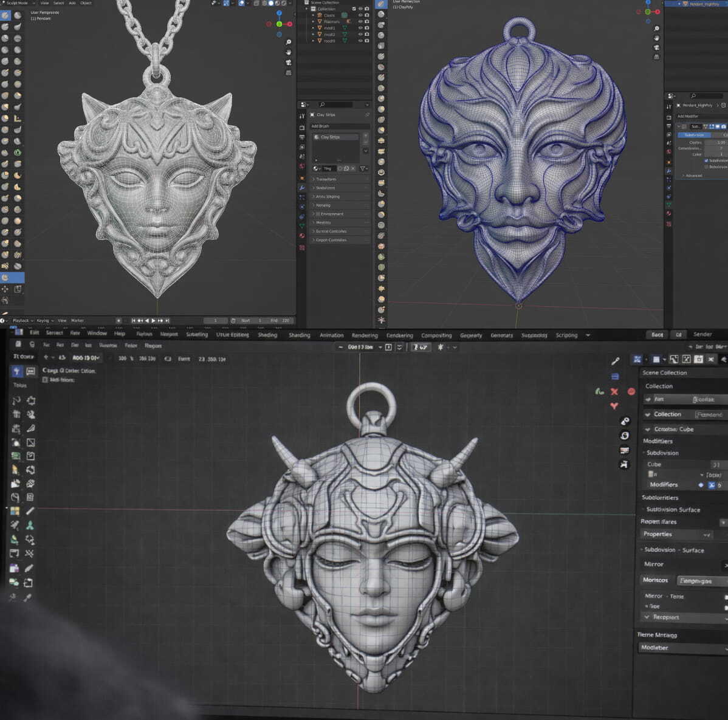Click red circle icon in bottom viewport
Viewport: 728px width, 720px height.
pyautogui.click(x=631, y=391)
